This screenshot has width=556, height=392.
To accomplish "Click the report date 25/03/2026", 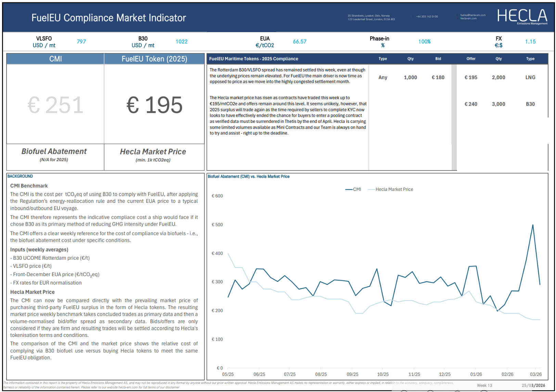I will tap(533, 386).
